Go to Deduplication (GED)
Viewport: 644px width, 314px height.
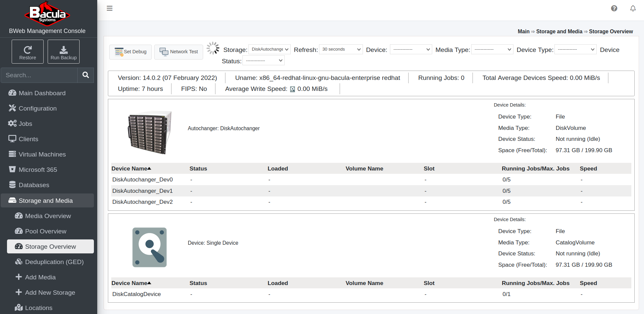click(50, 262)
